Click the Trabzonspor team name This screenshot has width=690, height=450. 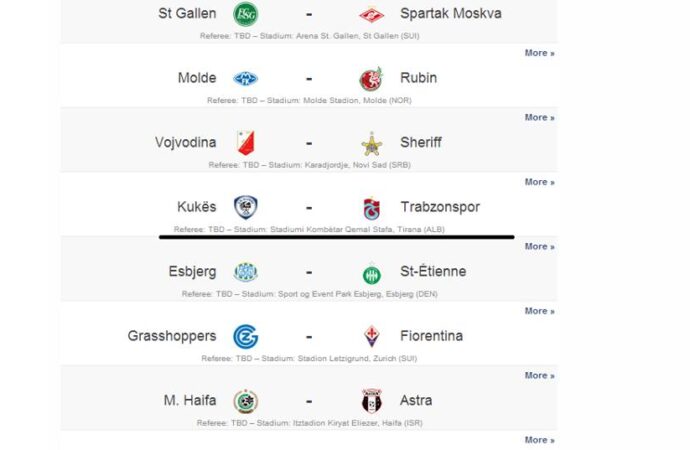(x=440, y=207)
